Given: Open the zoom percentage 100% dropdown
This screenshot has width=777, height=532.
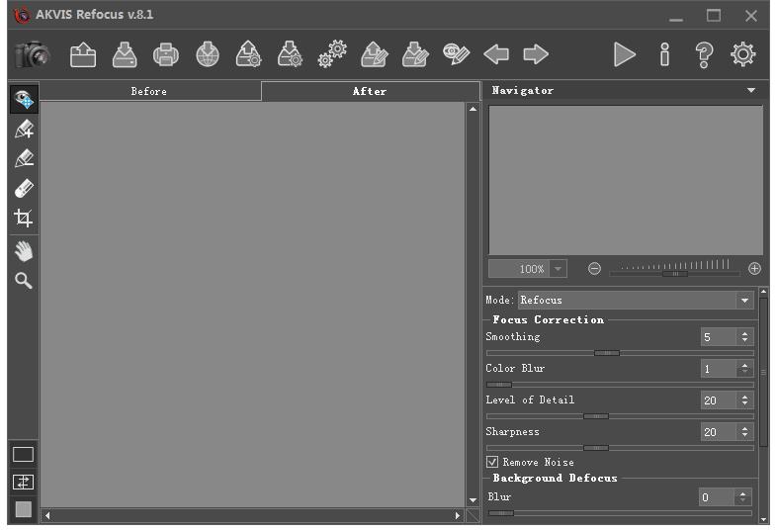Looking at the screenshot, I should (x=559, y=269).
